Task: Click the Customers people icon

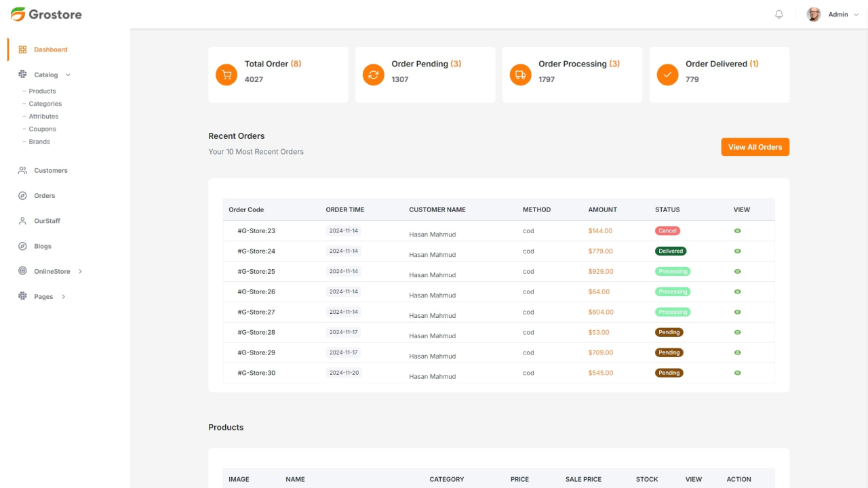Action: tap(22, 171)
